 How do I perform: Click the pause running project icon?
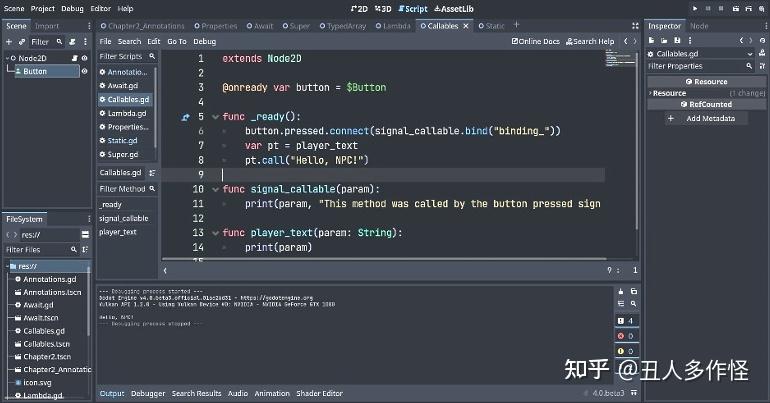pos(708,8)
